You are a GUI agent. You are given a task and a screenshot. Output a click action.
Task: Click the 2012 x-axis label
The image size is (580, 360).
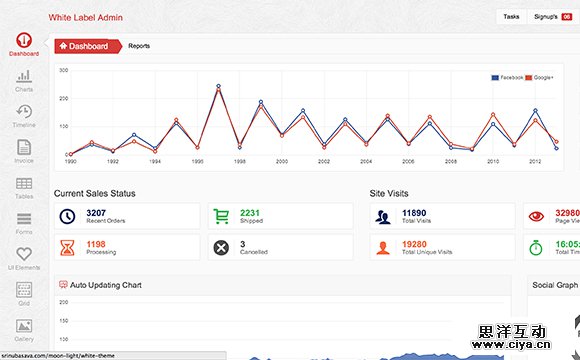point(535,161)
